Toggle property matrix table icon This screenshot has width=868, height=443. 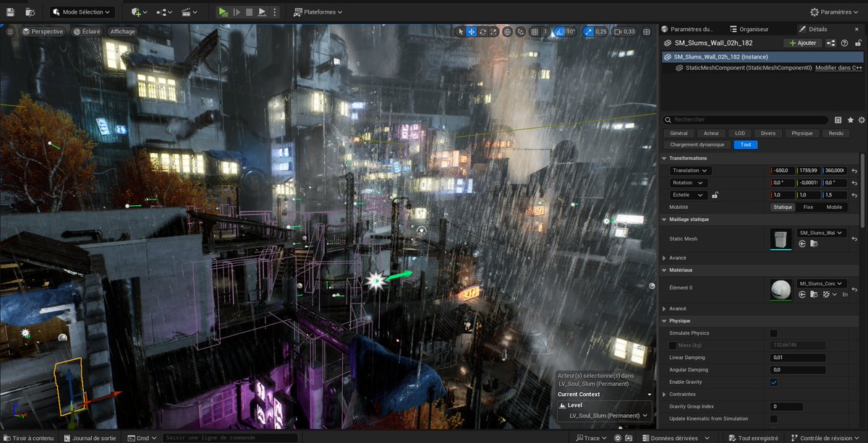(838, 120)
